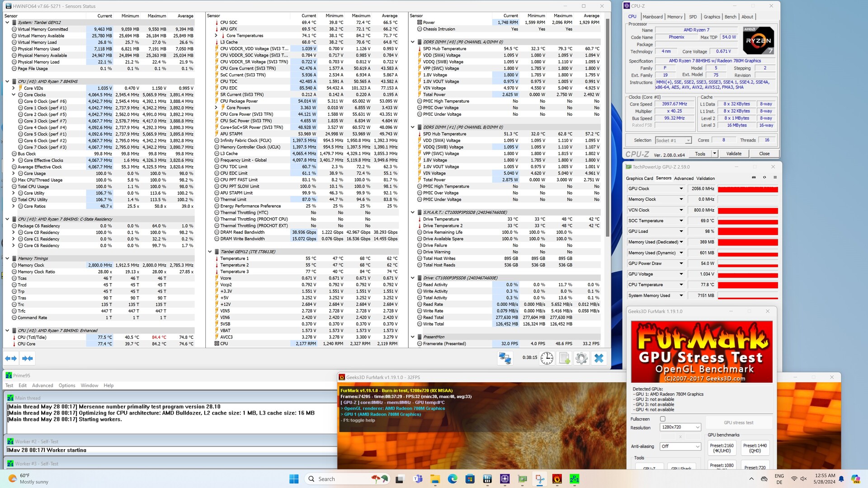Click GPU Load red sensor graph
The height and width of the screenshot is (488, 868).
[748, 231]
